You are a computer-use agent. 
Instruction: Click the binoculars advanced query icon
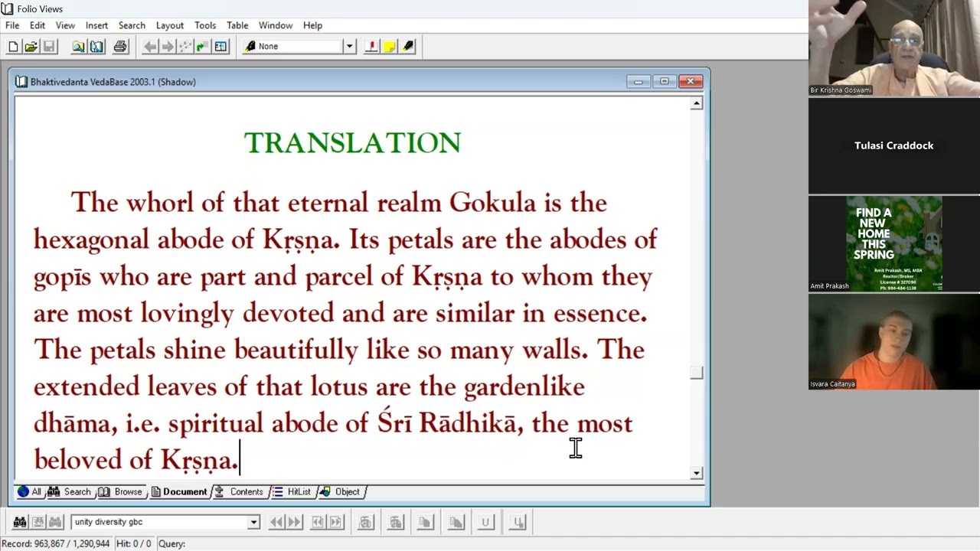tap(20, 523)
